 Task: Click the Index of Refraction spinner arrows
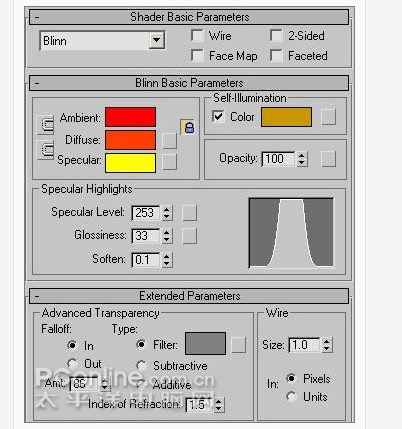coord(219,405)
